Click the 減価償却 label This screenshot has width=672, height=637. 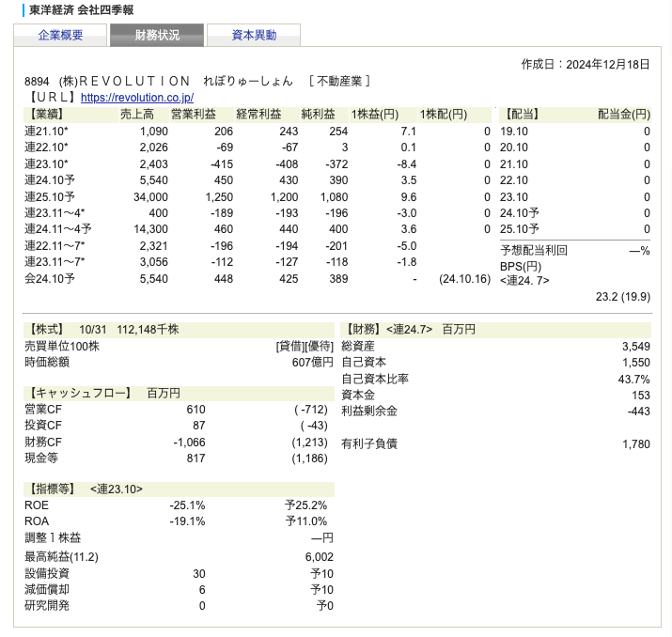(47, 590)
